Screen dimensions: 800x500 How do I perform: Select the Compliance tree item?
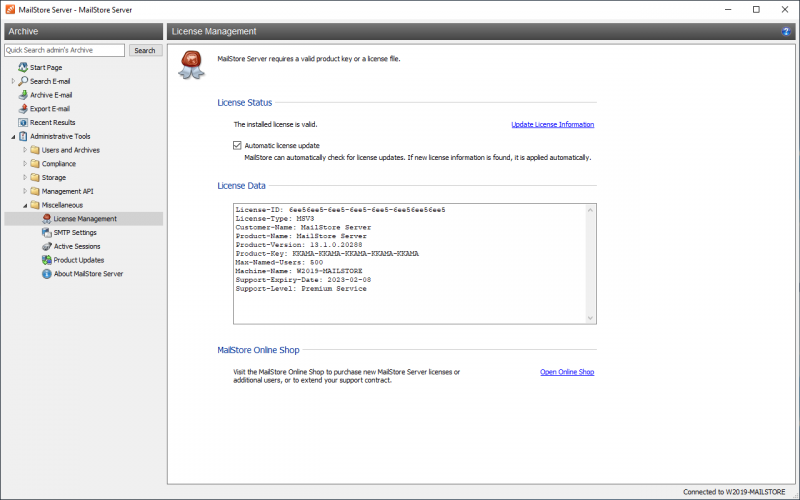pos(58,164)
